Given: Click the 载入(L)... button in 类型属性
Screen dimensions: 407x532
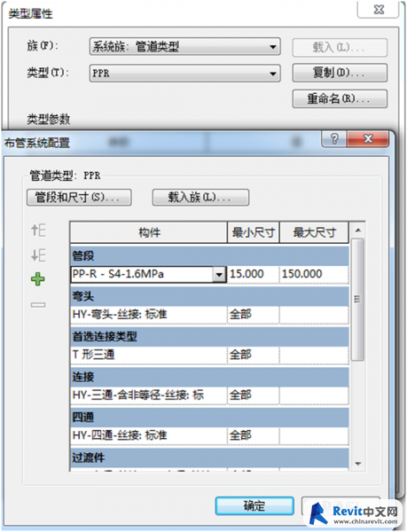Looking at the screenshot, I should pyautogui.click(x=340, y=48).
